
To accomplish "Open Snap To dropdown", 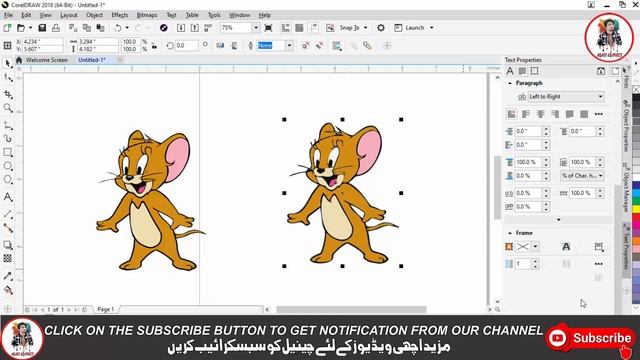I will point(365,28).
